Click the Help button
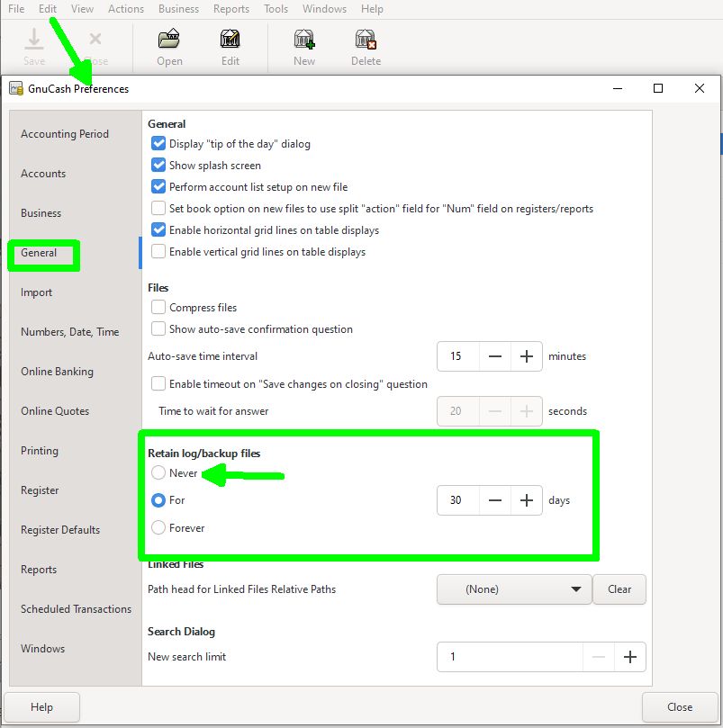 pos(41,707)
